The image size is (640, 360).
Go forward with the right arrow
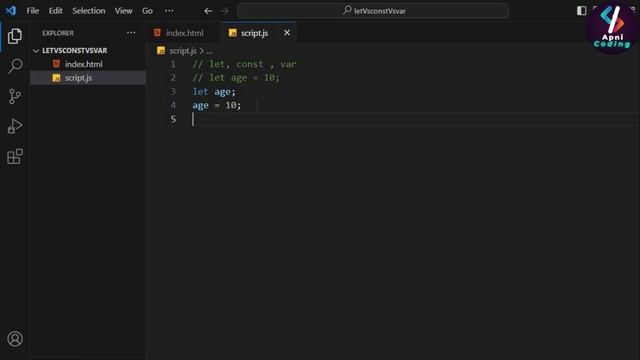coord(225,11)
